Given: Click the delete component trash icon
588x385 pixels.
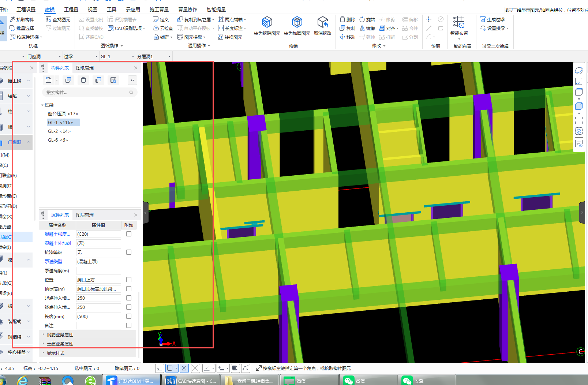Looking at the screenshot, I should (83, 80).
